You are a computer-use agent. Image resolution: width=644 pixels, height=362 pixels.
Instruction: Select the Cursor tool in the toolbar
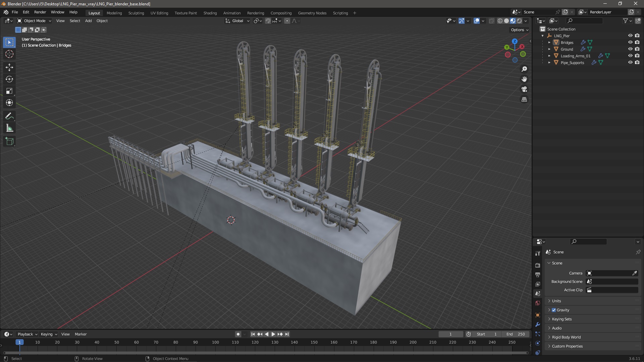pos(9,54)
